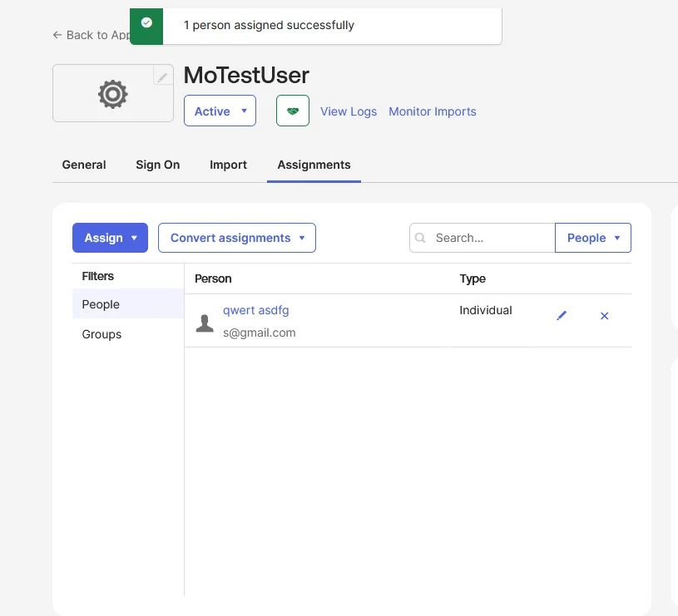Open View Logs
Image resolution: width=678 pixels, height=616 pixels.
click(x=349, y=111)
